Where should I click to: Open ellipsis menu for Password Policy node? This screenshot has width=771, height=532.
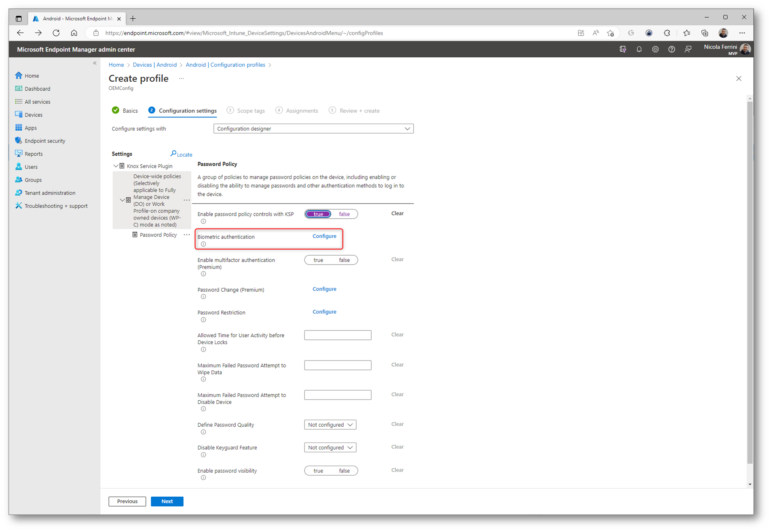187,235
